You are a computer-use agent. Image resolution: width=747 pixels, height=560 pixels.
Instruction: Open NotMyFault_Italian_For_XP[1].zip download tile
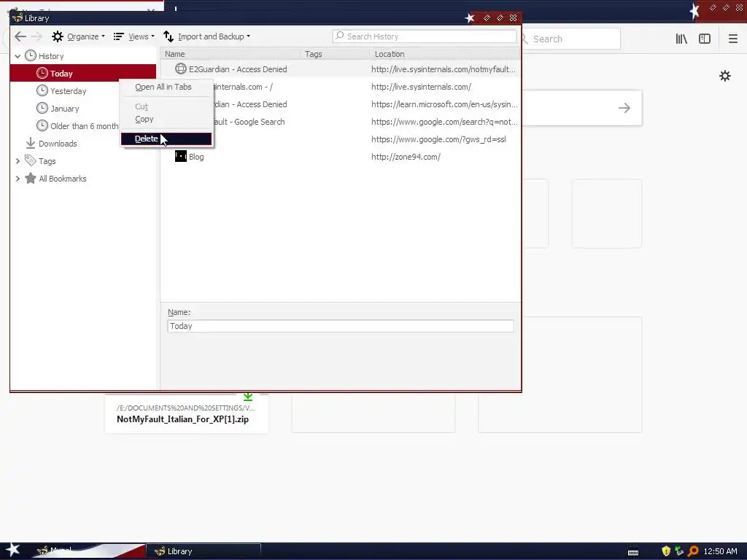tap(186, 413)
